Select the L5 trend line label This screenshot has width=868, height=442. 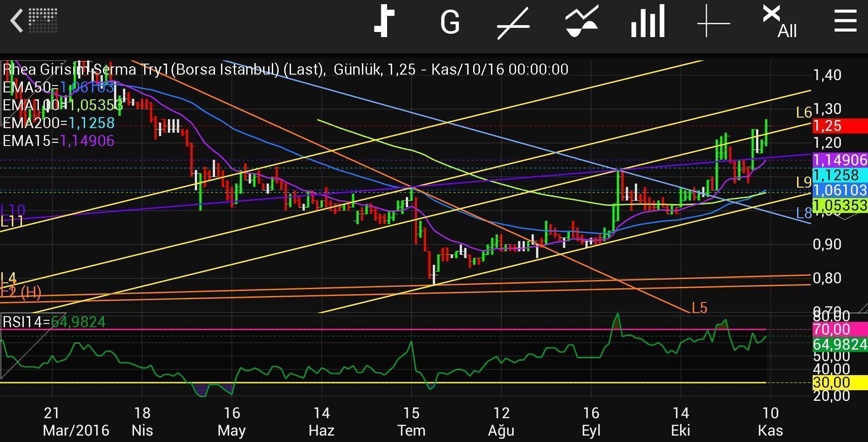tap(699, 308)
